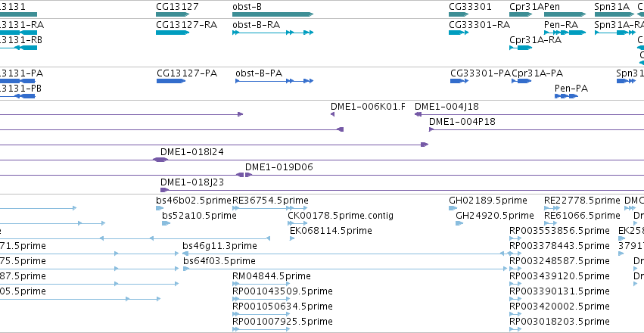This screenshot has height=333, width=644.
Task: Select the CG33301-PA protein label
Action: [481, 73]
